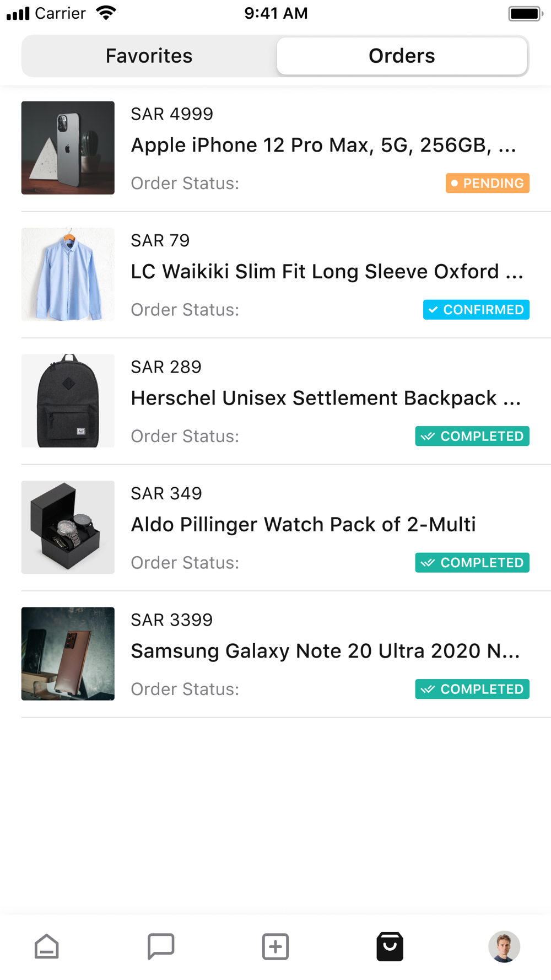Open Apple iPhone 12 Pro Max order
The image size is (551, 980).
323,145
